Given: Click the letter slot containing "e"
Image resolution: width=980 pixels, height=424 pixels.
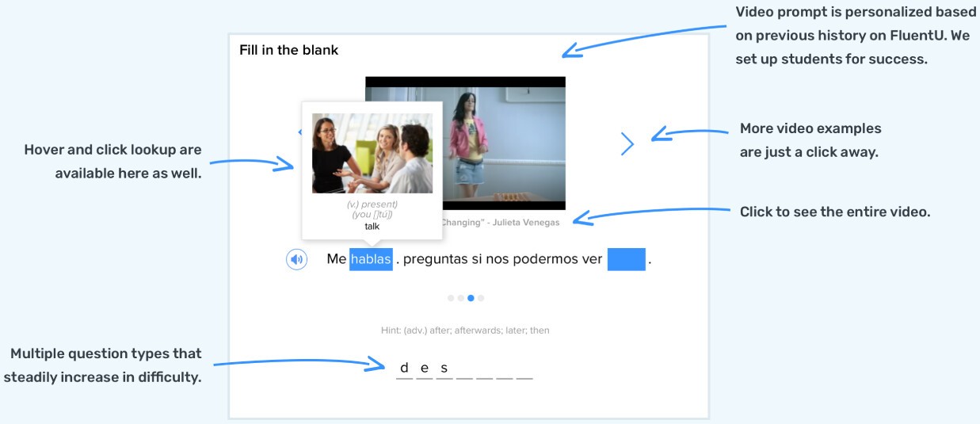Looking at the screenshot, I should pyautogui.click(x=425, y=369).
